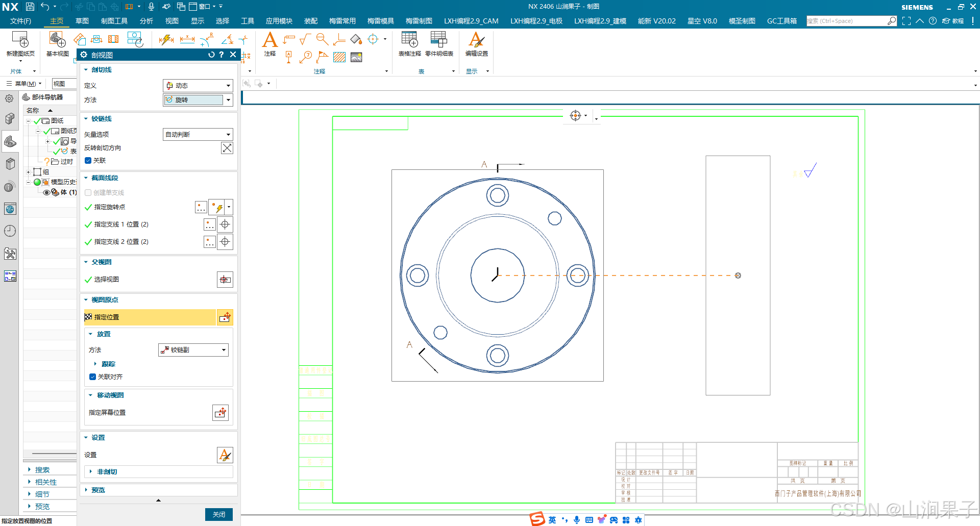The image size is (980, 526).
Task: Click the surface finish symbol icon
Action: (x=306, y=39)
